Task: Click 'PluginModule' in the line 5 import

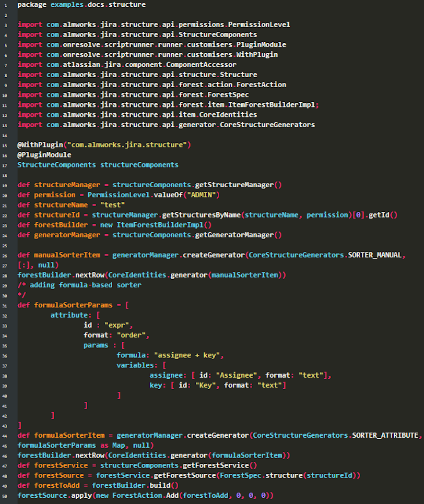Action: (261, 45)
